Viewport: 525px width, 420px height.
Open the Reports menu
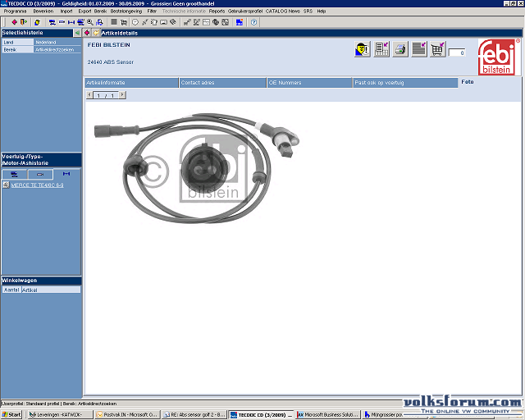pyautogui.click(x=217, y=11)
